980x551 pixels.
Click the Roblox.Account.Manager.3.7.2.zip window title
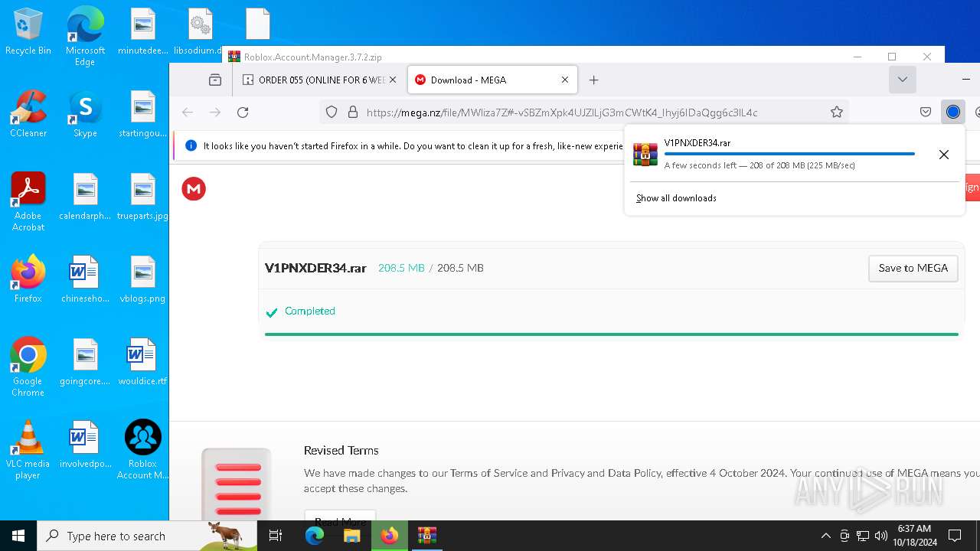[x=313, y=57]
